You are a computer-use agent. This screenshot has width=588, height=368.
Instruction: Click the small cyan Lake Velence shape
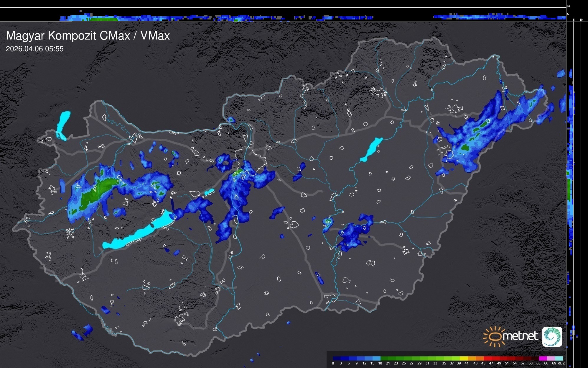click(209, 192)
